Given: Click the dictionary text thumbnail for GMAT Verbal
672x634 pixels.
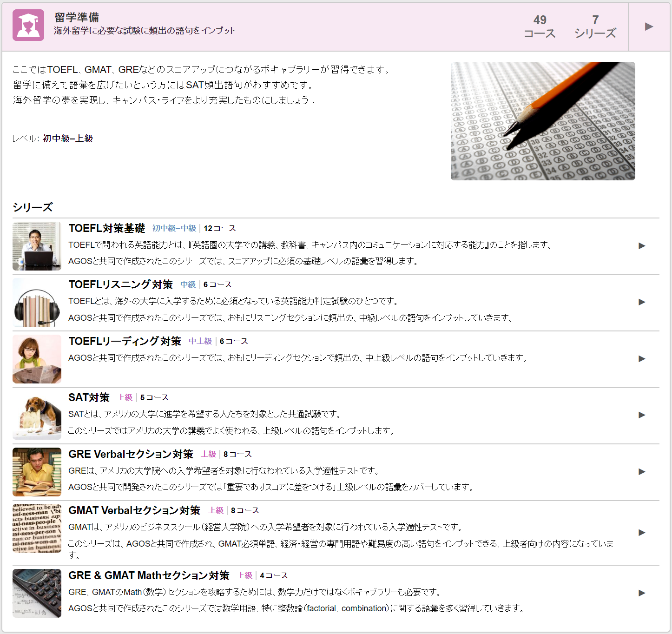Looking at the screenshot, I should tap(37, 528).
